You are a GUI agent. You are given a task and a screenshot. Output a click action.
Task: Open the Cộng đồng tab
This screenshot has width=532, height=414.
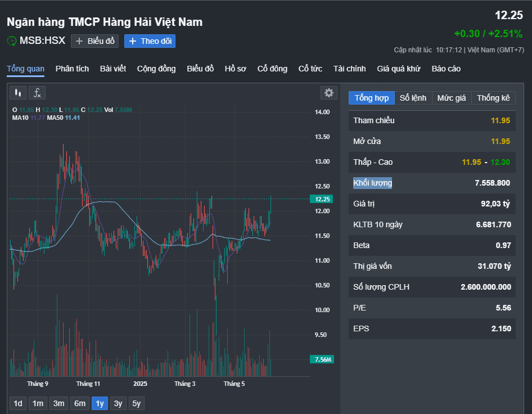pos(156,69)
